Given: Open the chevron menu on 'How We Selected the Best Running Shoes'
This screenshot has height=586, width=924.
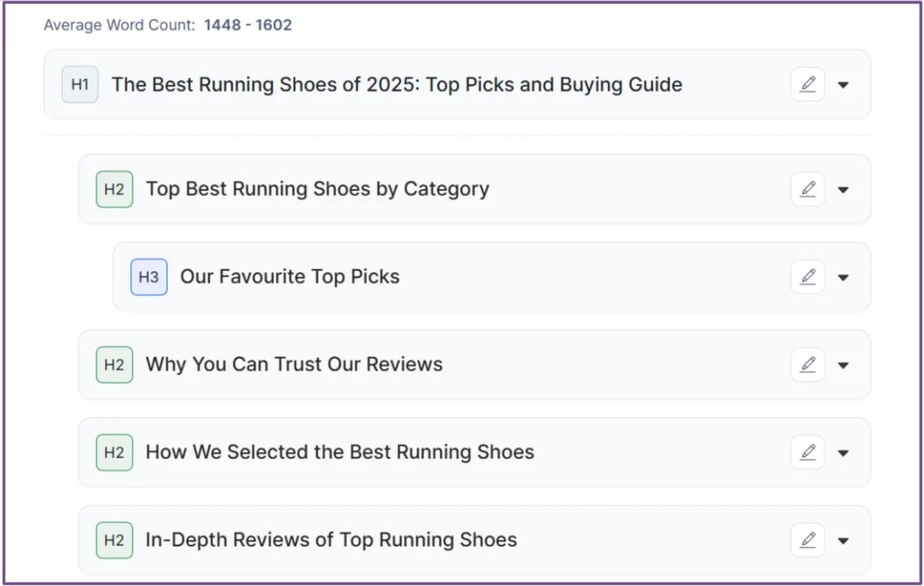Looking at the screenshot, I should tap(844, 453).
